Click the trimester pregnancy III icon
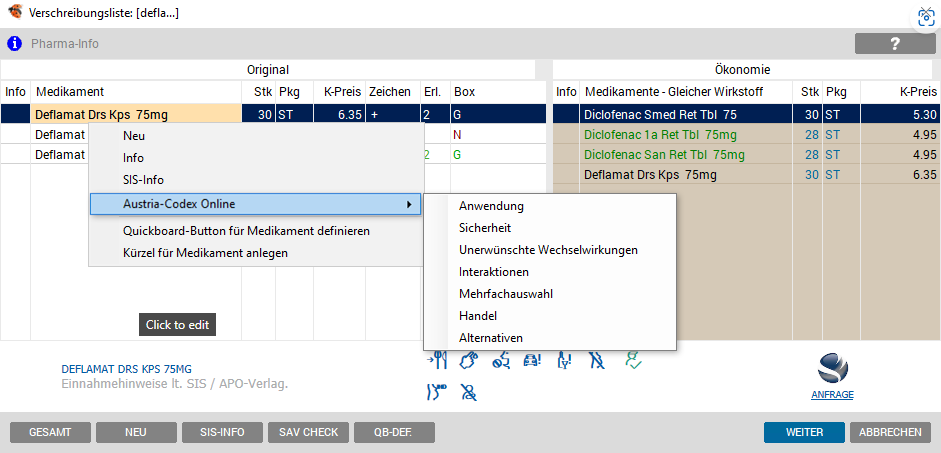 pyautogui.click(x=438, y=392)
